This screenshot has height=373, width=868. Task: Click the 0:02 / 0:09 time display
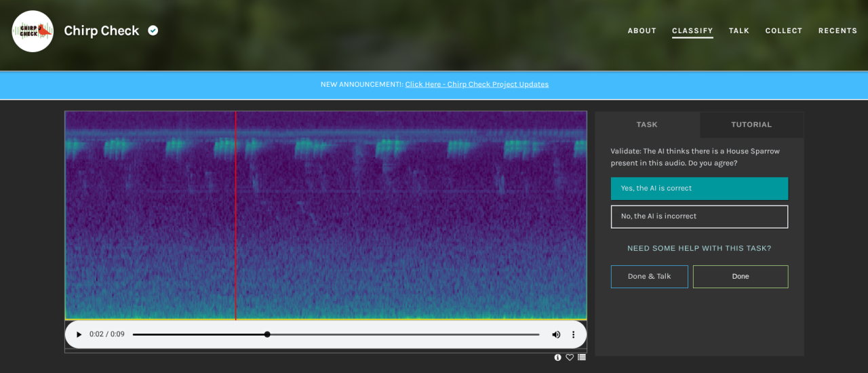[107, 334]
